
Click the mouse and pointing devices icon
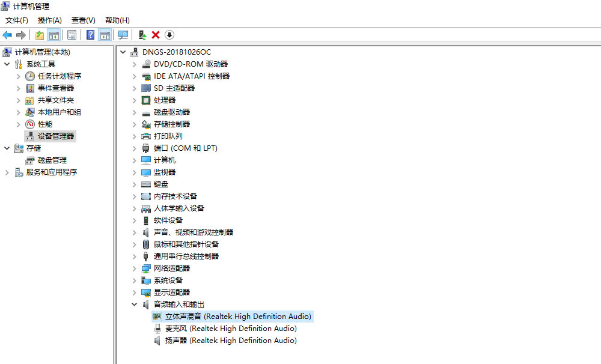pos(146,244)
